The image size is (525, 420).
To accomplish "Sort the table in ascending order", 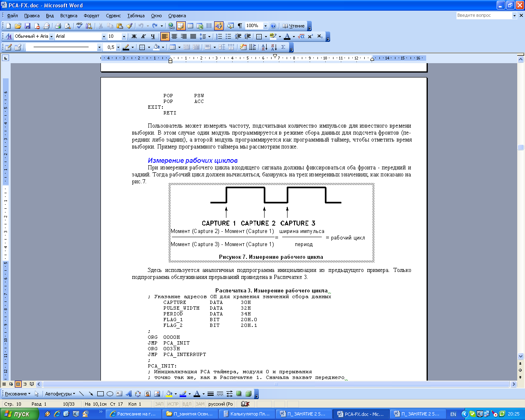I will click(x=264, y=47).
